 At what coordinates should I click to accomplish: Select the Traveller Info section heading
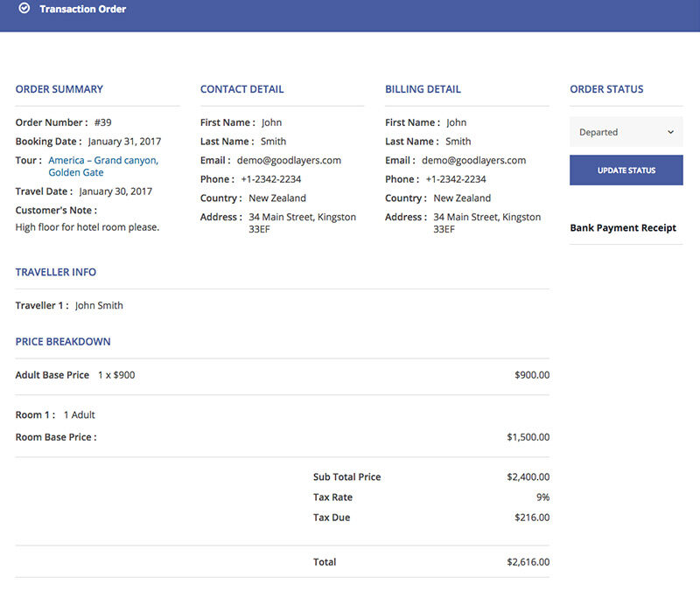coord(56,273)
